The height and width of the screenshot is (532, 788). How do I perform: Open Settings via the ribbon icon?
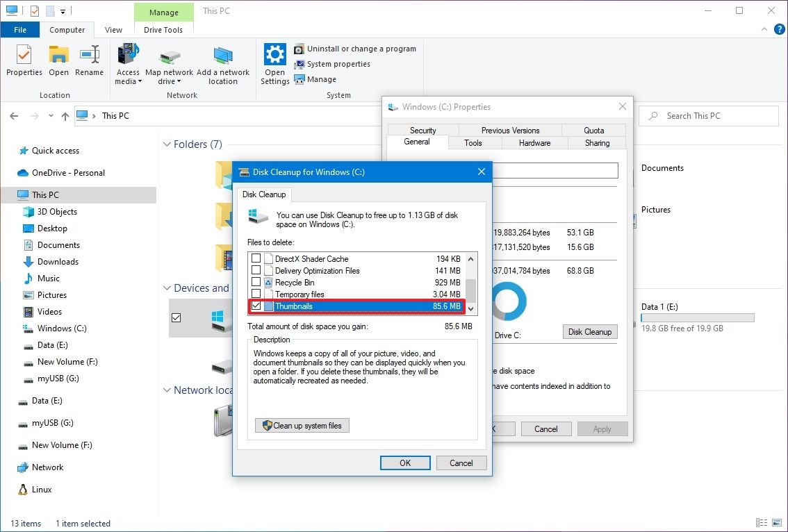274,63
